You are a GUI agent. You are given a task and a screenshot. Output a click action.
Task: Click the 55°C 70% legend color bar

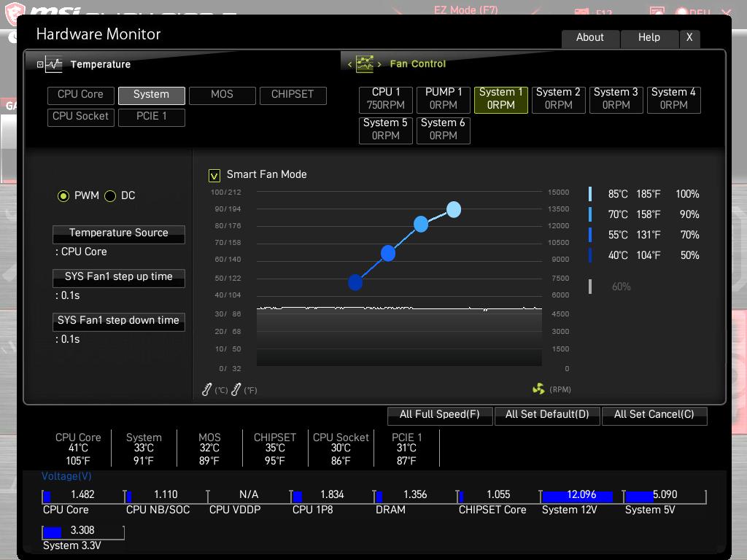[590, 235]
